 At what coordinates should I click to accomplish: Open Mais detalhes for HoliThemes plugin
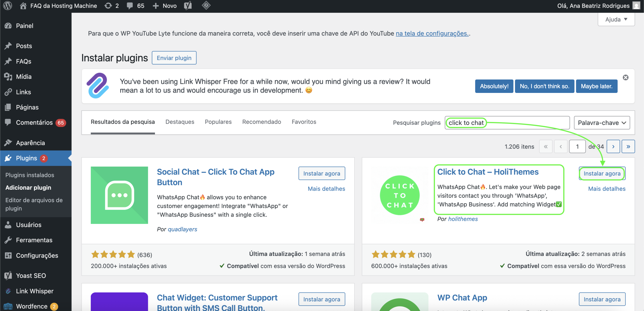tap(607, 189)
